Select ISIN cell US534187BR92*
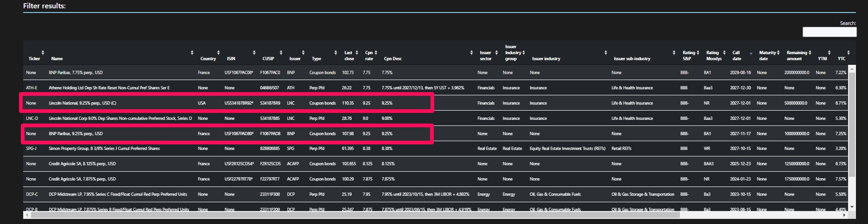This screenshot has width=868, height=224. click(239, 103)
